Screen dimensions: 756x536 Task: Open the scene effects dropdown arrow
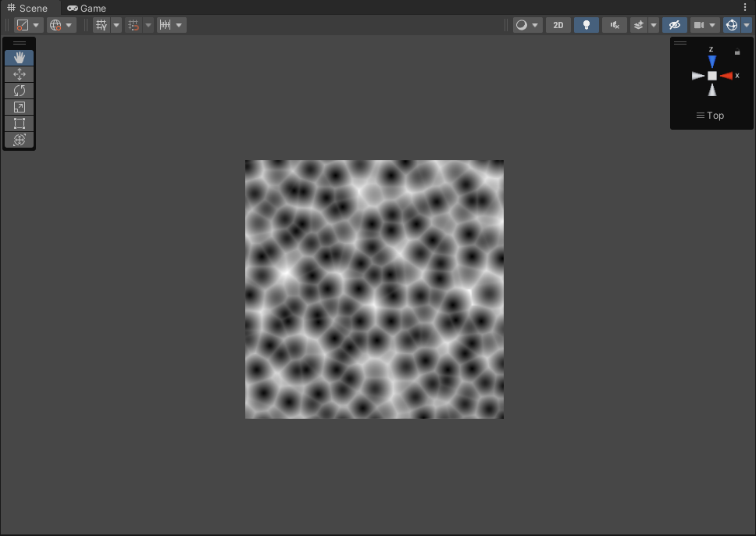[x=654, y=24]
